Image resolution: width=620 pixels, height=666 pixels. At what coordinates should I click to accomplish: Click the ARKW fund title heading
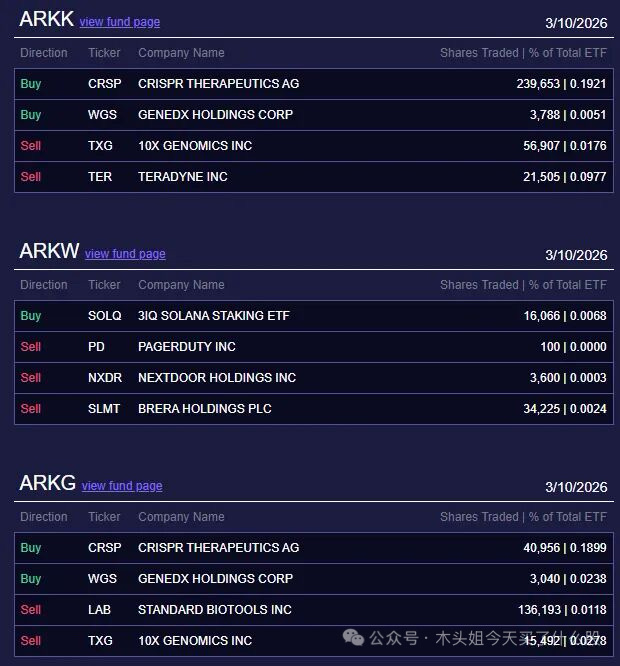coord(49,251)
